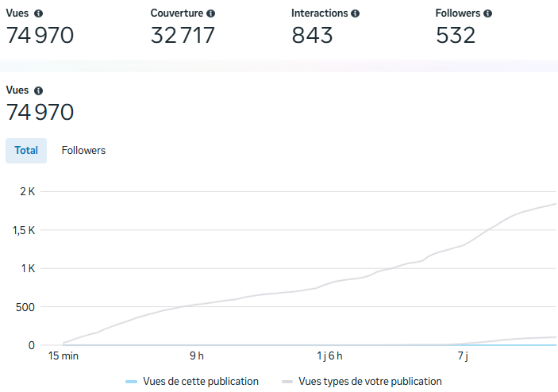The image size is (558, 392).
Task: Toggle 'Vues types de votre publication' legend label
Action: pyautogui.click(x=370, y=382)
